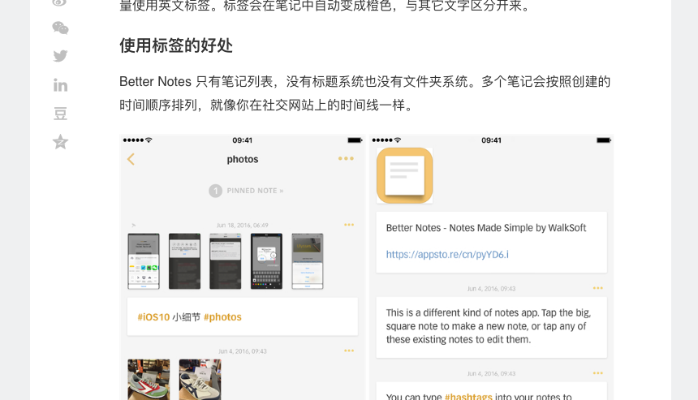Click 小细节 text in tag note
Screen dimensions: 698x400
point(187,317)
